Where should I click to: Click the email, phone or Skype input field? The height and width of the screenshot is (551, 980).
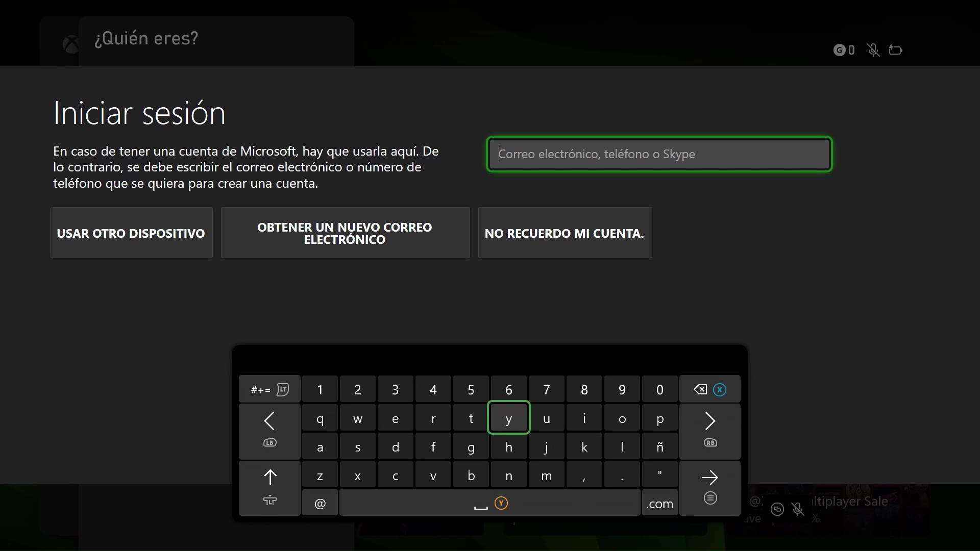click(x=659, y=154)
